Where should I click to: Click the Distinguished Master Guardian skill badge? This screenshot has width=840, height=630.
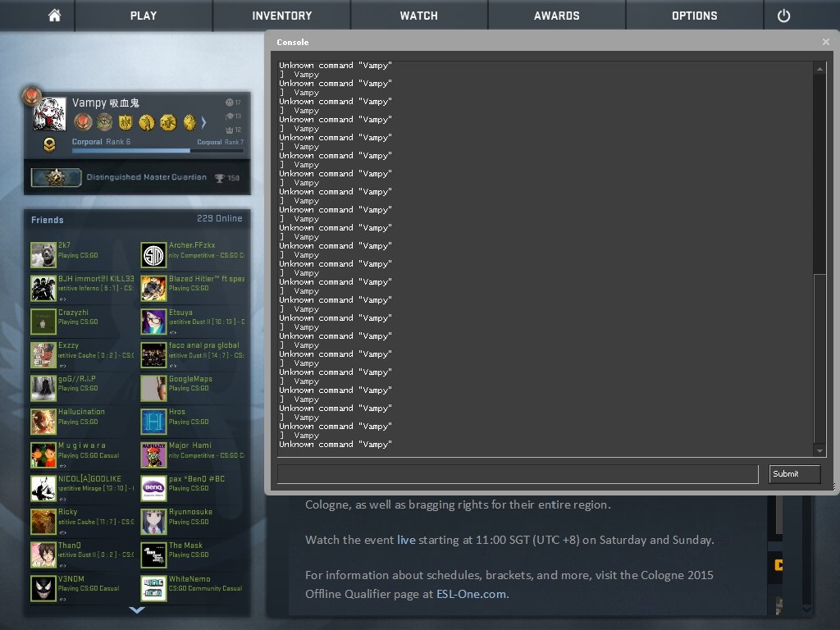(57, 177)
